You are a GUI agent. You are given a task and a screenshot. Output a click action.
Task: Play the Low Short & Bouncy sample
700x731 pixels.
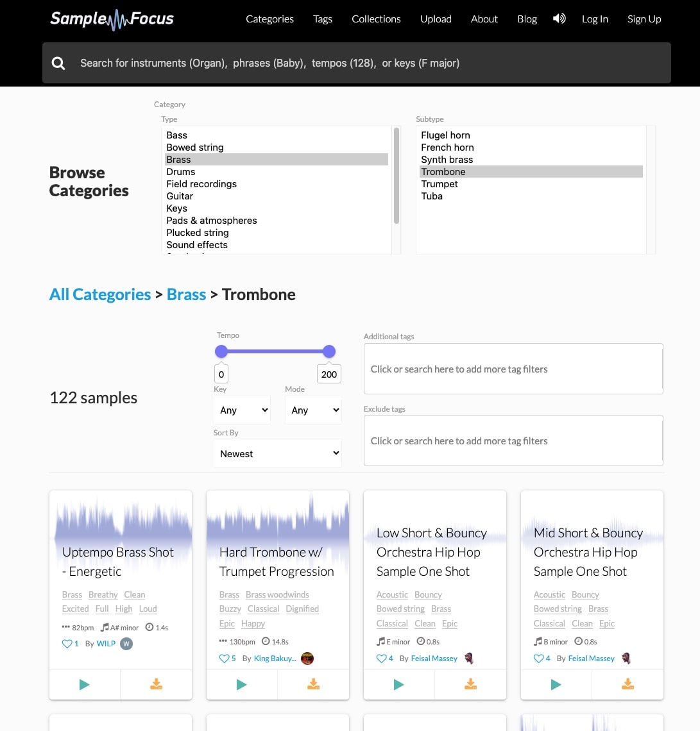click(398, 684)
